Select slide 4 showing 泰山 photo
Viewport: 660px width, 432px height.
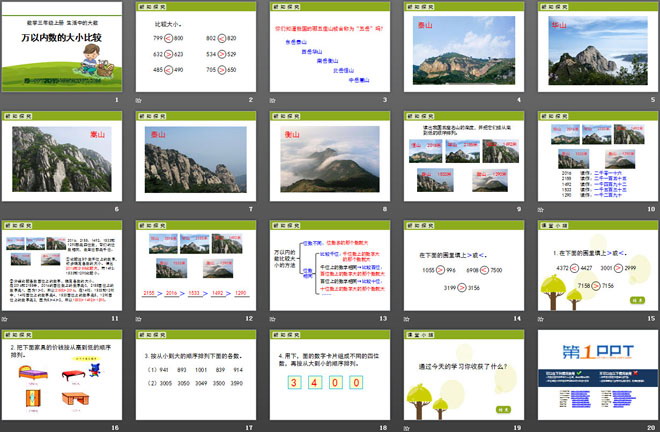coord(464,47)
